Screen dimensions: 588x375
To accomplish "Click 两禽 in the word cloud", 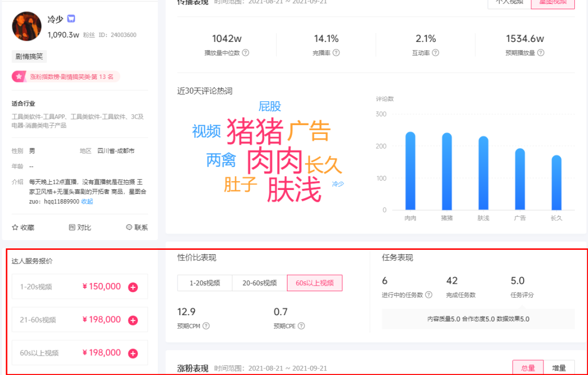I will tap(221, 160).
